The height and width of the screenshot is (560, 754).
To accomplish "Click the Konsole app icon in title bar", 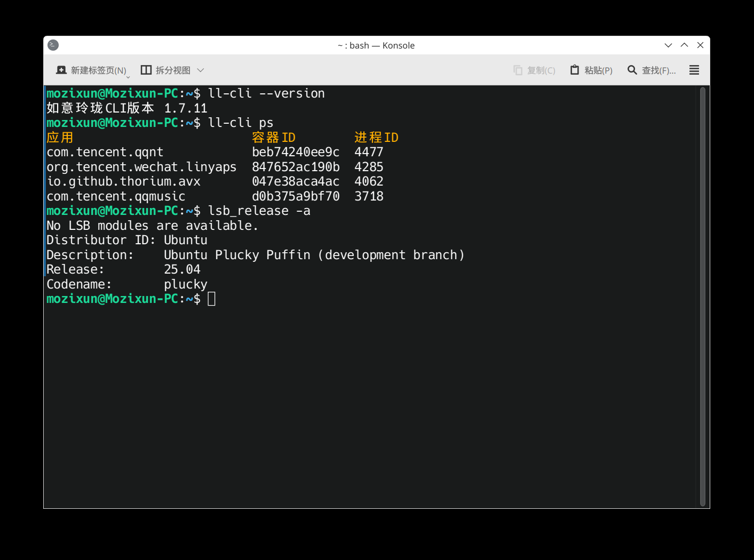I will 53,45.
